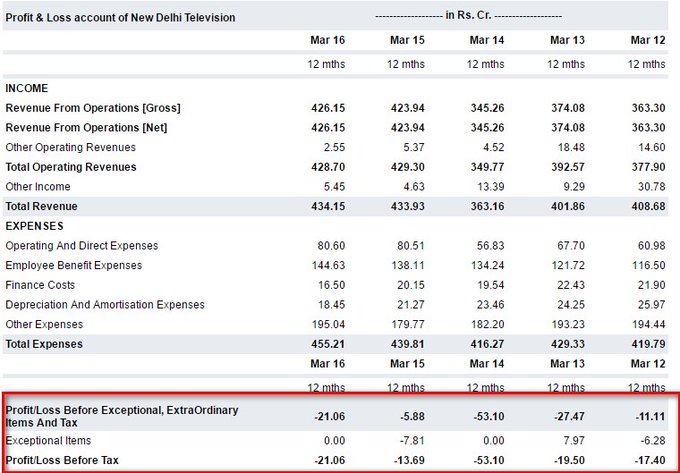Viewport: 680px width, 473px height.
Task: Click the Other Income row label
Action: pyautogui.click(x=38, y=187)
